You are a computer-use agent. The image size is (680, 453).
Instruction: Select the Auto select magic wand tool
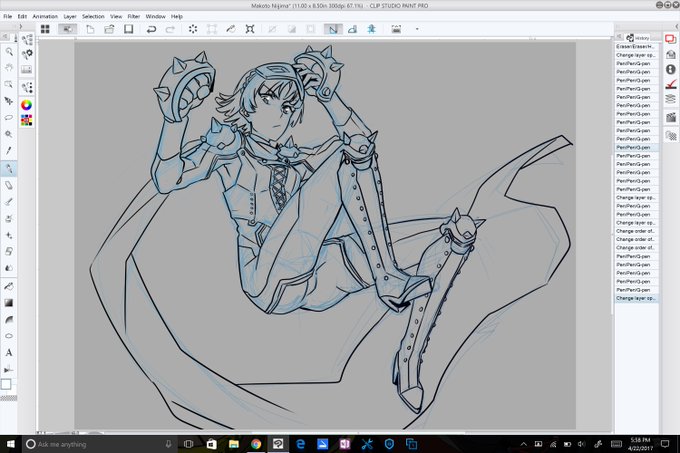[9, 134]
